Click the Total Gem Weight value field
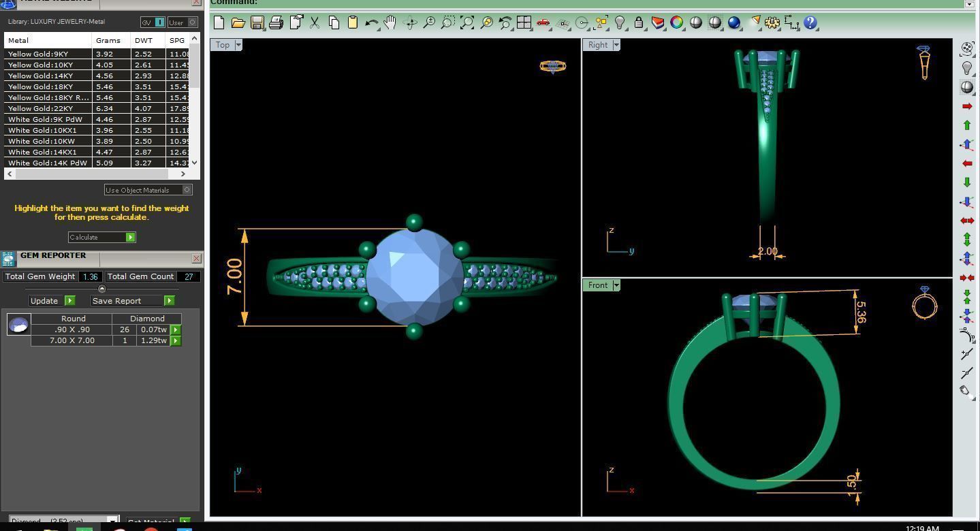The image size is (980, 531). pos(90,276)
